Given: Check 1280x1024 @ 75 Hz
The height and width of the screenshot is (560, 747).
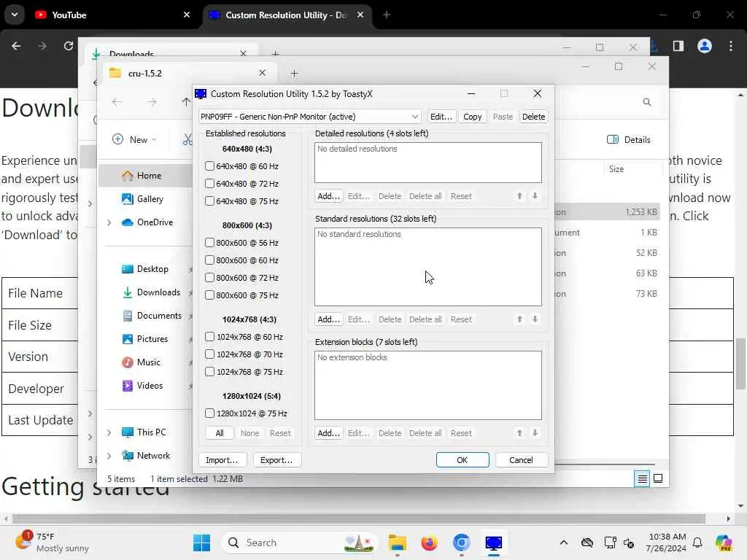Looking at the screenshot, I should (x=209, y=413).
